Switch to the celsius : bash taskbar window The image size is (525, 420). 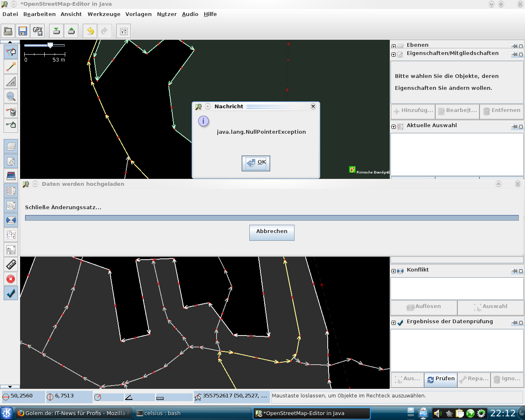tap(193, 413)
